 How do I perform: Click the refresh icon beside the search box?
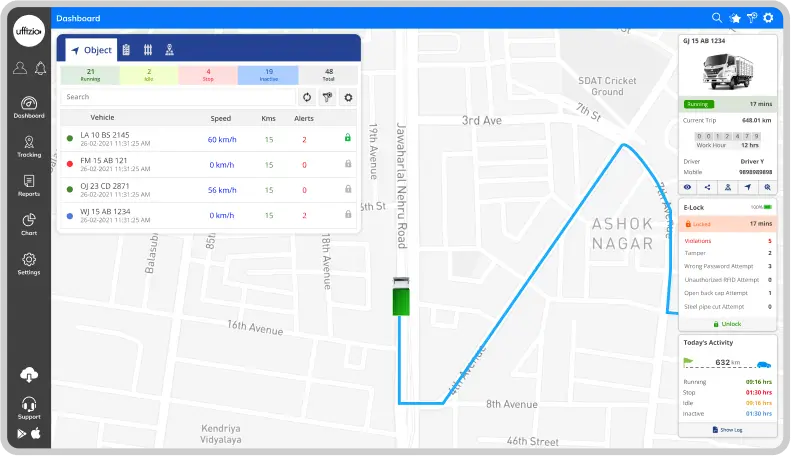click(307, 97)
